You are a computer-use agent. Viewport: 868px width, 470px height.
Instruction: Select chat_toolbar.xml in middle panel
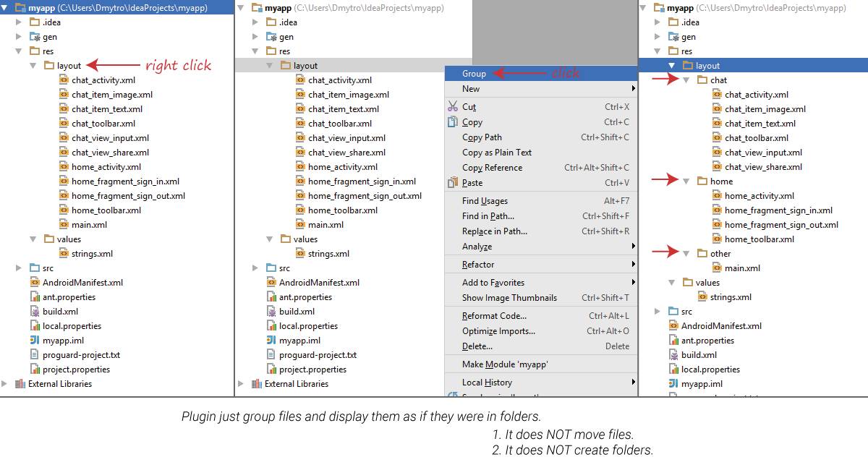pyautogui.click(x=340, y=124)
